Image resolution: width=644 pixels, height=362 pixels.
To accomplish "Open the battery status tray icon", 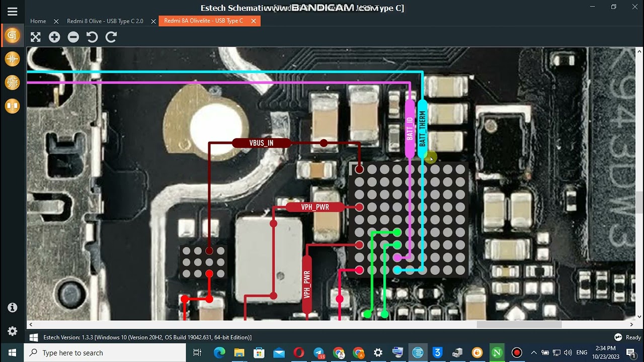I will click(545, 352).
